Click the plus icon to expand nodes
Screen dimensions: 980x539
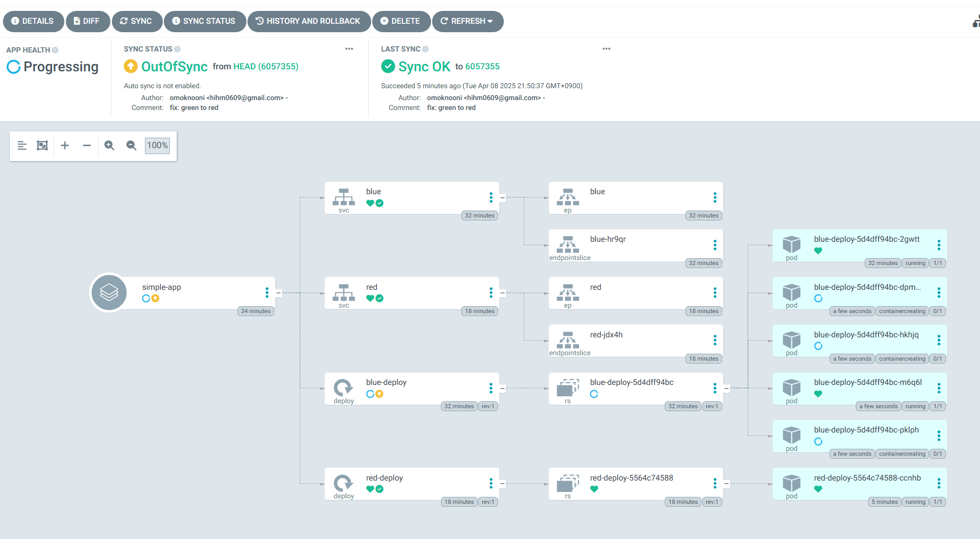pyautogui.click(x=65, y=145)
